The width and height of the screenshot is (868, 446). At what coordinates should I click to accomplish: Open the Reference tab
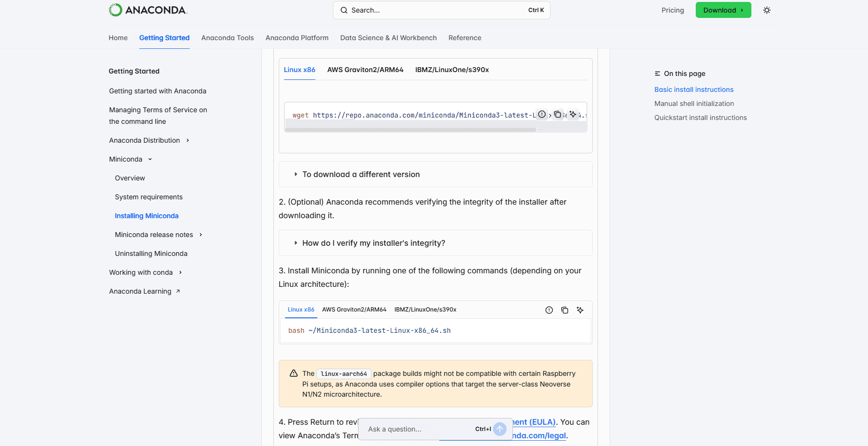[465, 38]
